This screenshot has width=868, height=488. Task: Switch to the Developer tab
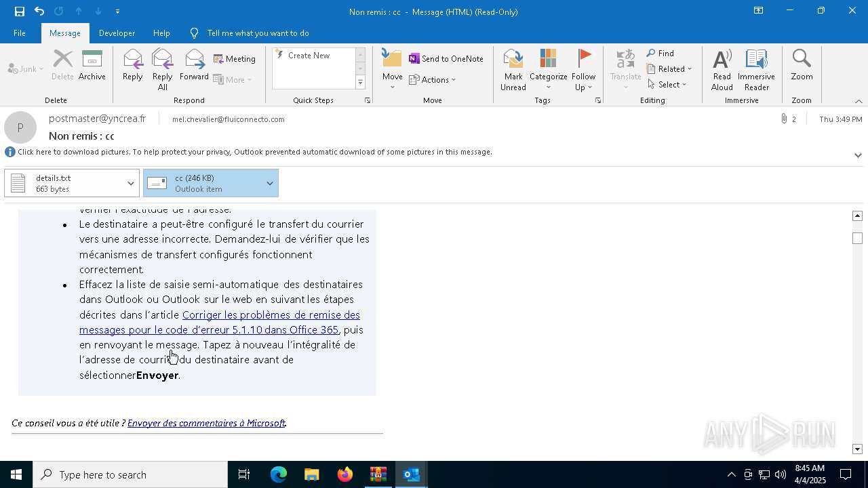[117, 33]
